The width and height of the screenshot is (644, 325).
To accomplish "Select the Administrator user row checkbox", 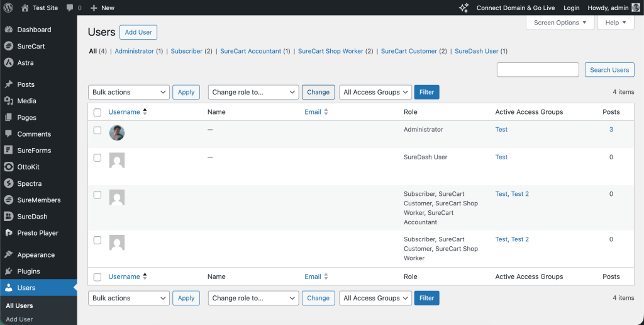I will (97, 130).
